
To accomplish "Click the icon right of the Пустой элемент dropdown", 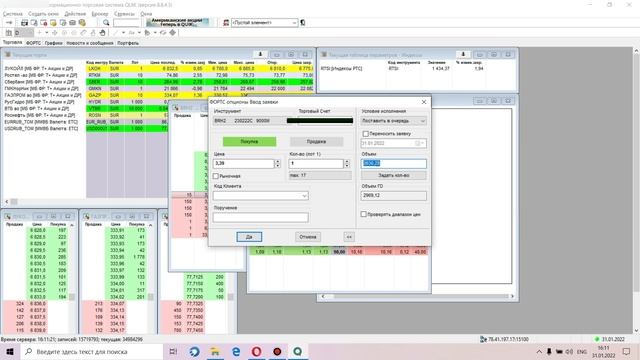I will point(303,23).
